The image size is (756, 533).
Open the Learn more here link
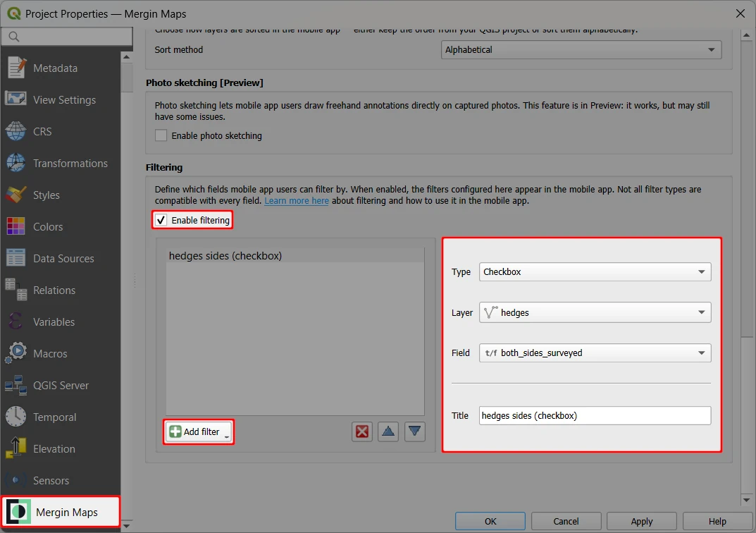click(297, 200)
